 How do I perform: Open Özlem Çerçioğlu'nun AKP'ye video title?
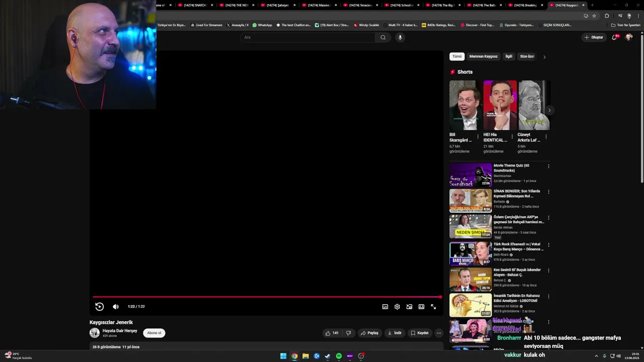519,219
